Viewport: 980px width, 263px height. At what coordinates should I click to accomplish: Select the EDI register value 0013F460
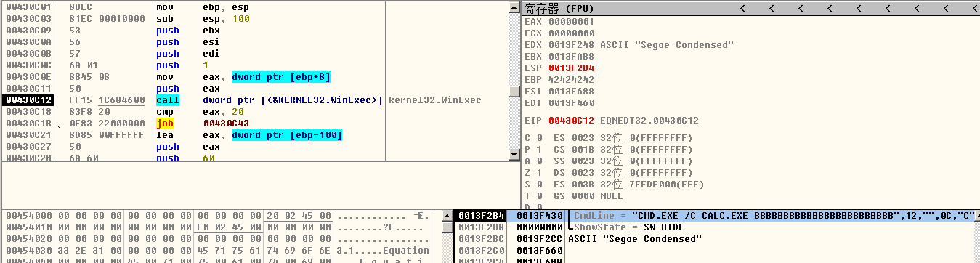[x=571, y=102]
